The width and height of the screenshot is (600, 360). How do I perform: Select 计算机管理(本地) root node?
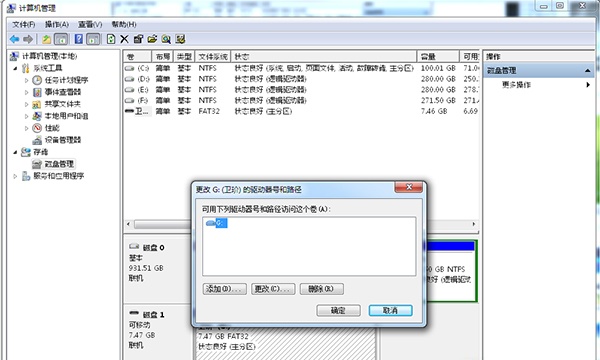(49, 56)
